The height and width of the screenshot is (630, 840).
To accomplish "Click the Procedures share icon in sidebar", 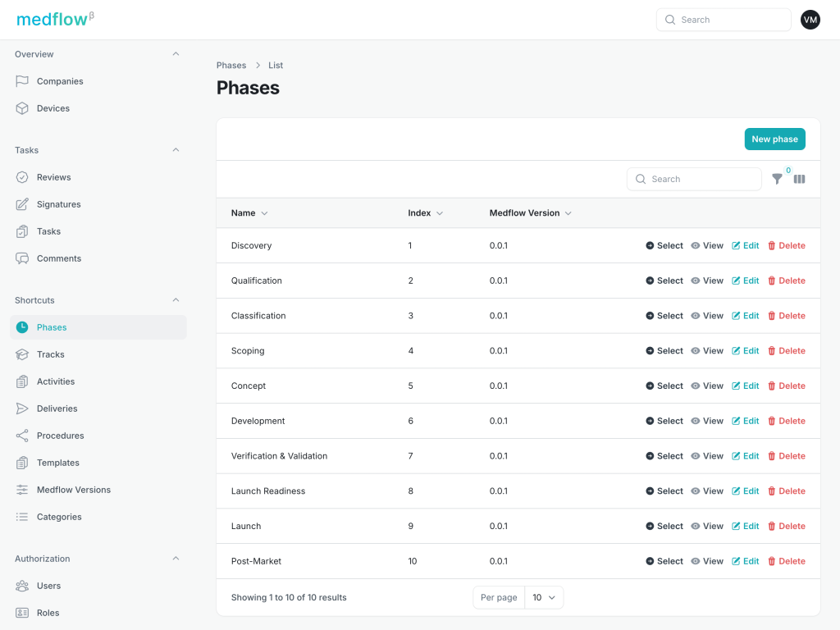I will click(x=22, y=436).
